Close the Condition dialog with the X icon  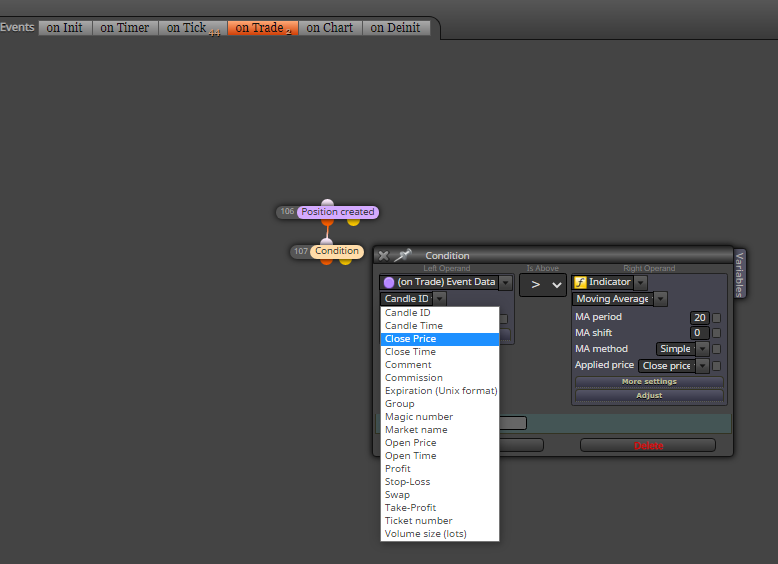click(384, 255)
